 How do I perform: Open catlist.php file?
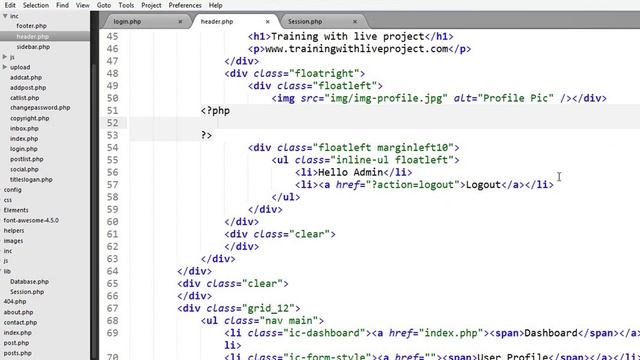(24, 98)
